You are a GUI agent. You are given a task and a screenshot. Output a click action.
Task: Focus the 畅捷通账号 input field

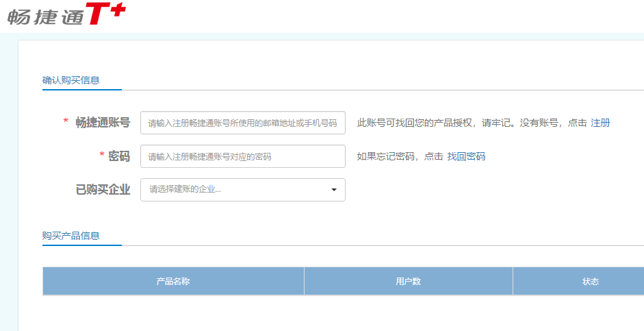coord(243,123)
